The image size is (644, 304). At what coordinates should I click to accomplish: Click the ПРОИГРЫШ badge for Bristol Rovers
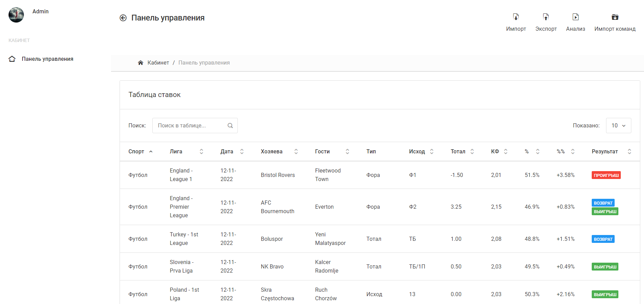[606, 175]
